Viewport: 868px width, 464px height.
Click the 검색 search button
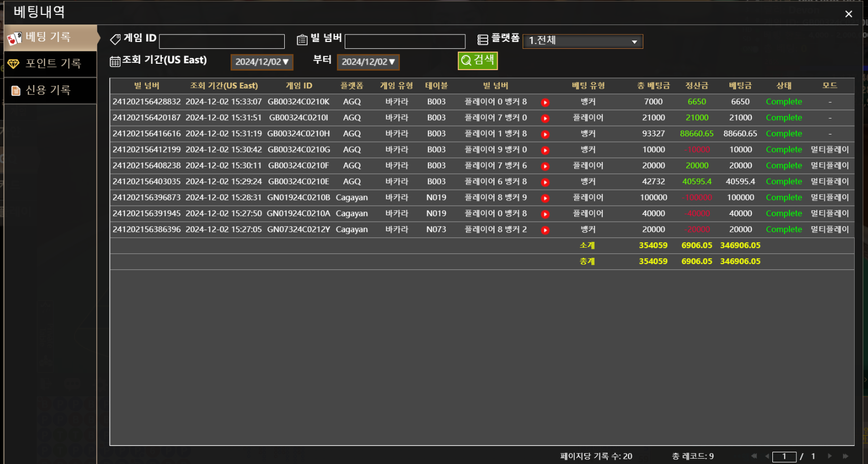click(x=478, y=61)
